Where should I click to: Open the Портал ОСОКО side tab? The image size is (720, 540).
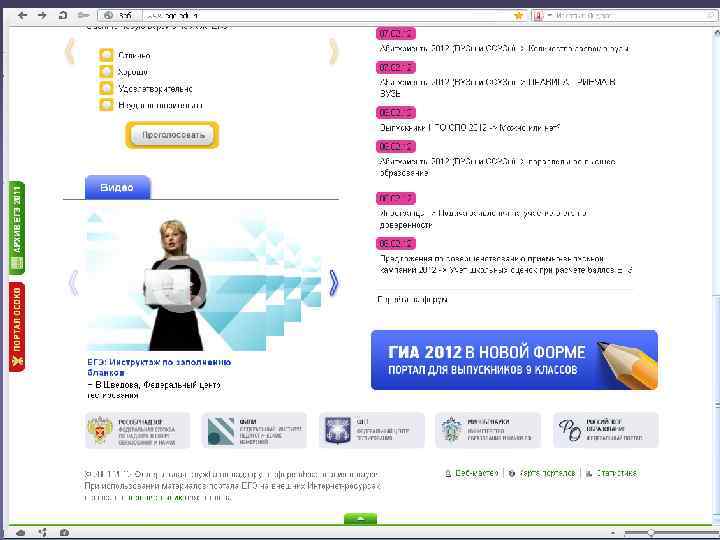(x=17, y=327)
